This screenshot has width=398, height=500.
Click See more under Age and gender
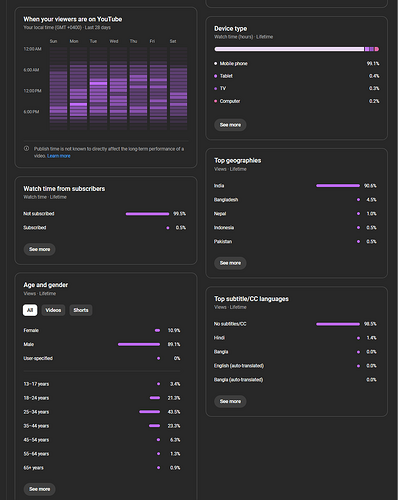[x=39, y=489]
